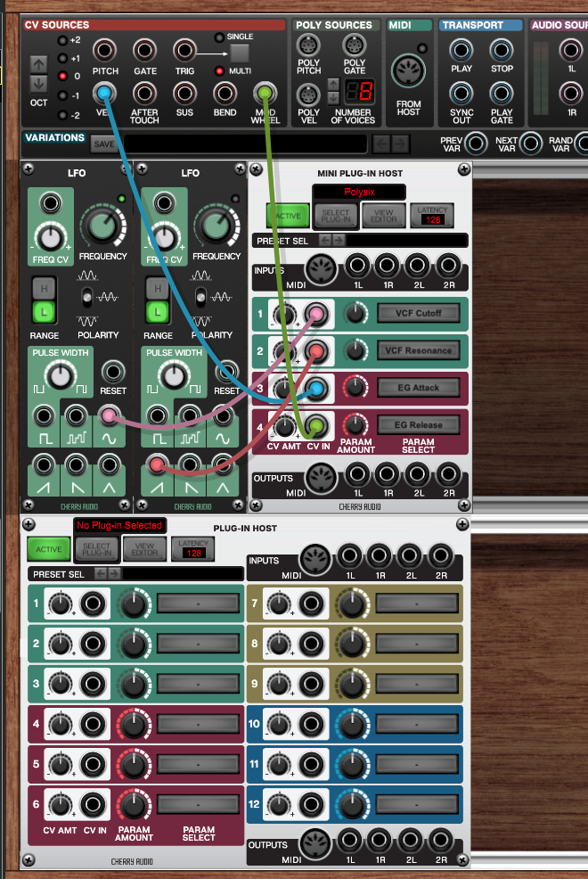The height and width of the screenshot is (879, 588).
Task: Click the first LFO's square wave output jack
Action: pos(44,416)
